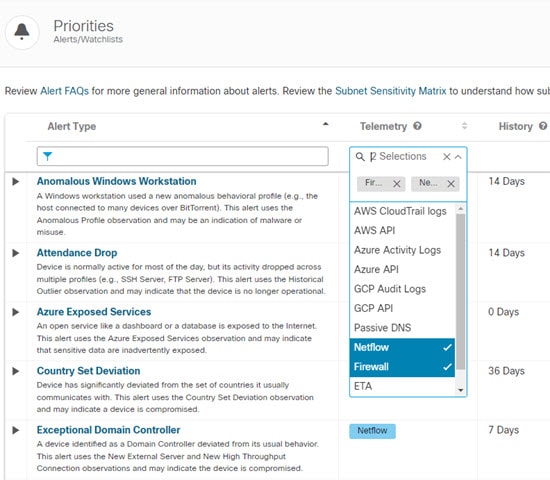
Task: Remove the 'Fir...' selection chip
Action: [397, 184]
